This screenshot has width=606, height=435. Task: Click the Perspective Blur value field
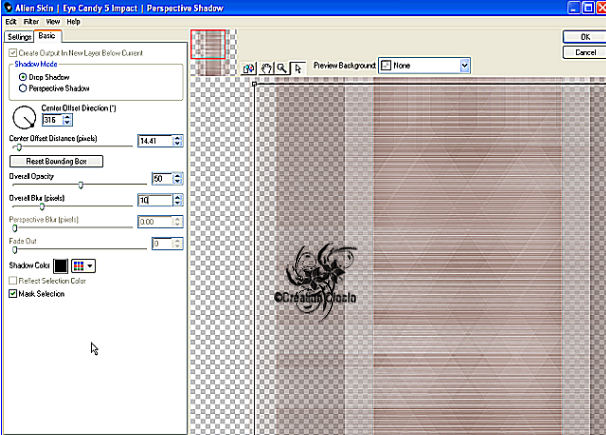(155, 222)
